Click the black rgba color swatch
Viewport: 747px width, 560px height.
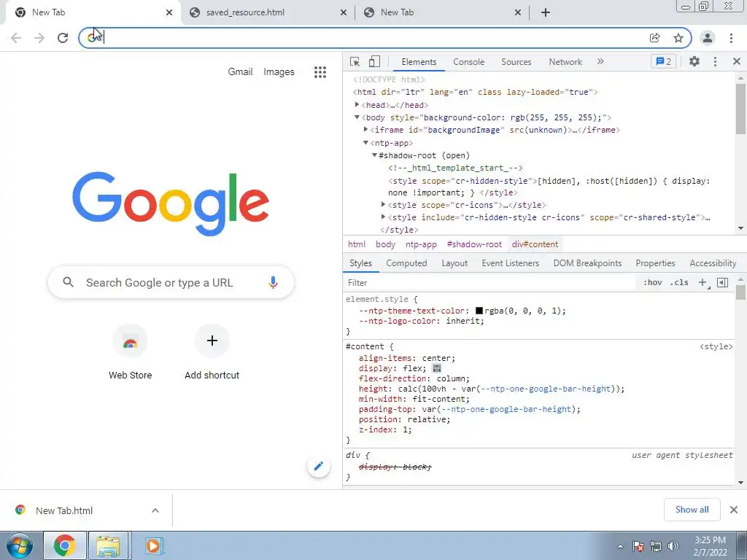point(479,311)
